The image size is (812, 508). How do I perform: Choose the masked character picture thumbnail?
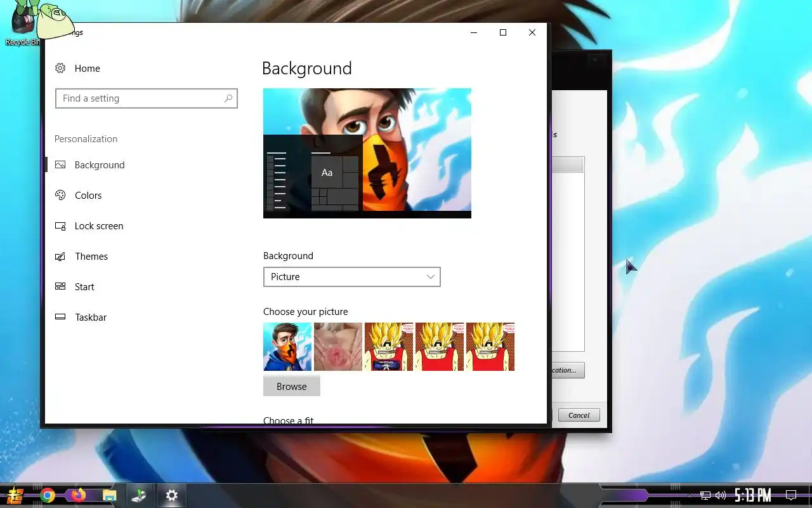(x=287, y=347)
